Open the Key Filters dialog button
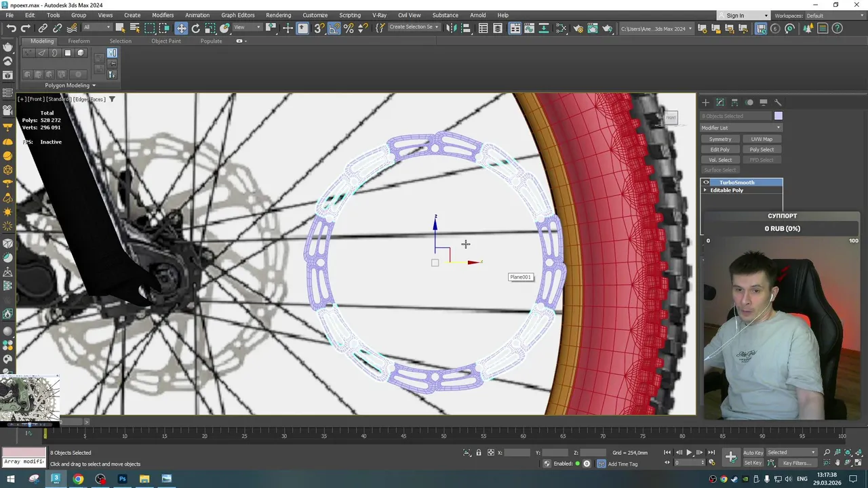This screenshot has height=488, width=868. pos(797,463)
